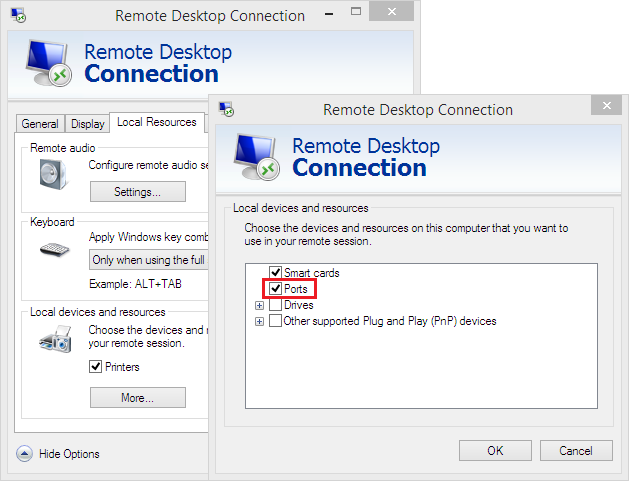This screenshot has height=481, width=629.
Task: Expand the Plug and Play devices node
Action: pos(260,321)
